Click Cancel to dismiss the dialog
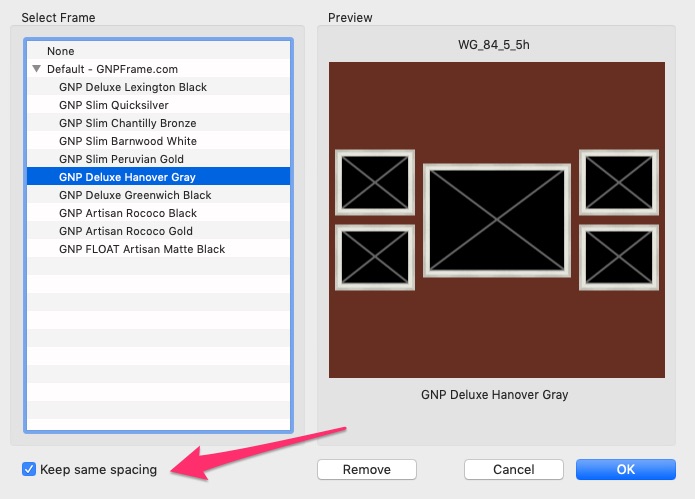Screen dimensions: 695x499 (x=514, y=469)
